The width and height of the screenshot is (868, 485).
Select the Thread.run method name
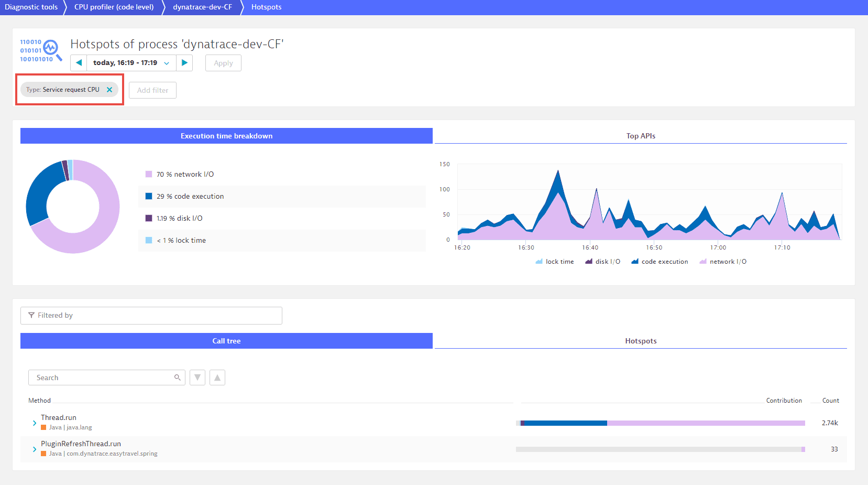[x=59, y=417]
